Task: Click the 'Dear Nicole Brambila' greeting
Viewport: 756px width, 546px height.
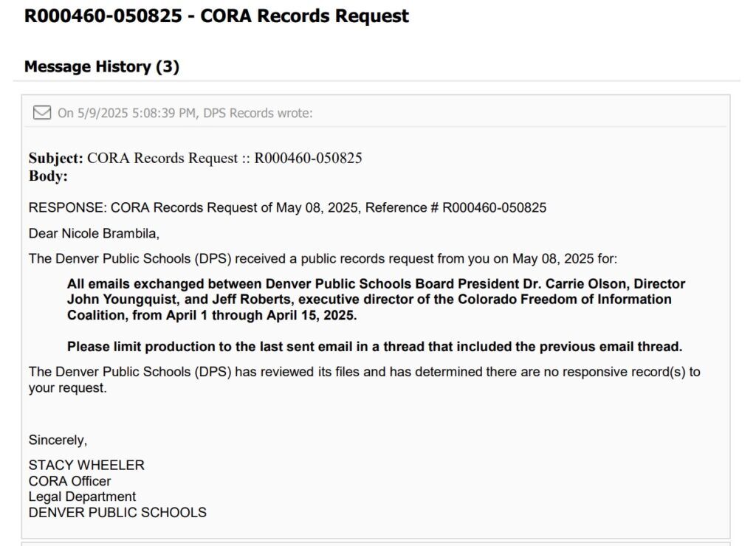Action: point(94,233)
